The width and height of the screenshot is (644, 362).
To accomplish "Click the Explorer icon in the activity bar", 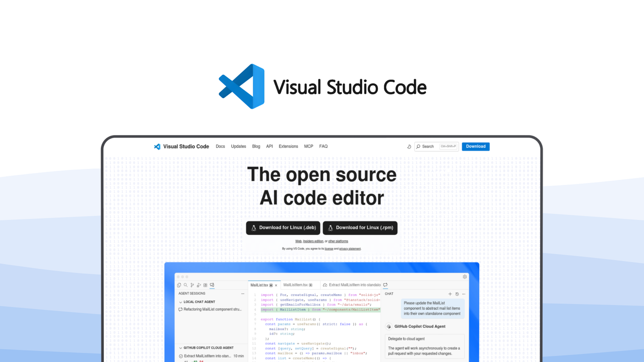I will click(179, 285).
